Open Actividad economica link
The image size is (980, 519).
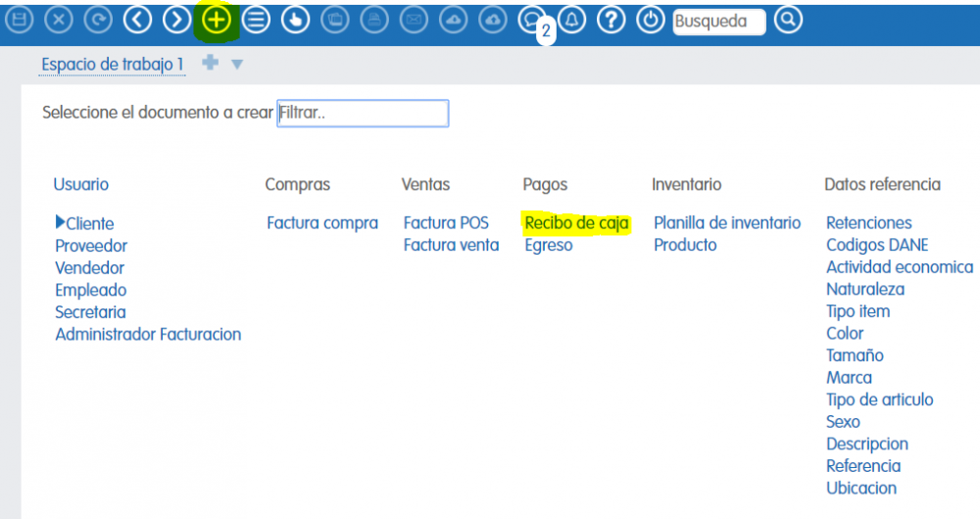900,267
